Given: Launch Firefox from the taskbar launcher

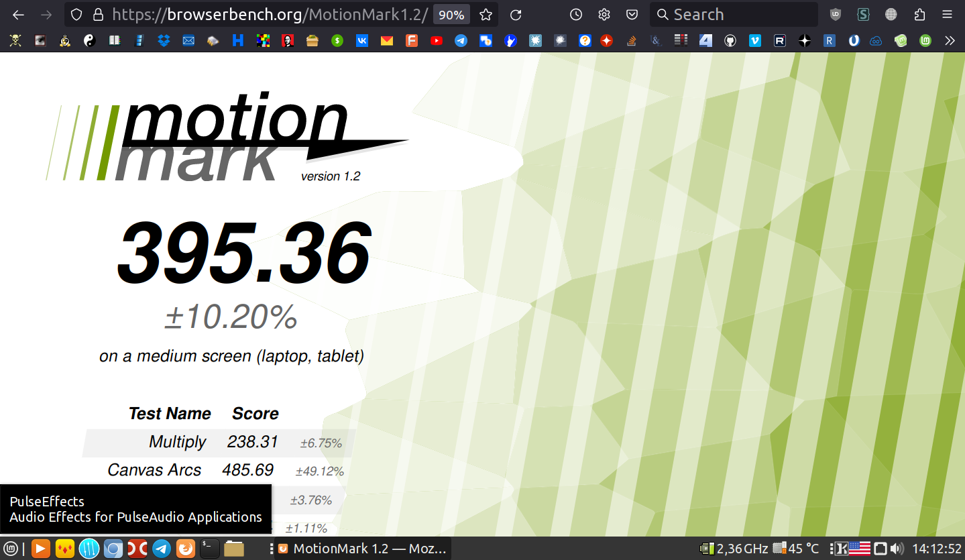Looking at the screenshot, I should (185, 549).
